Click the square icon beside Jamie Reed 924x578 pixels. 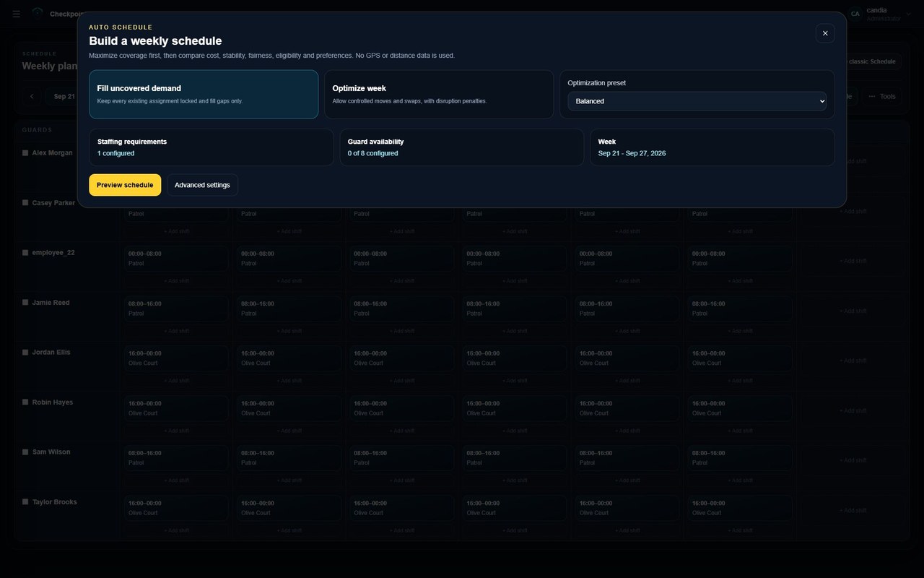(25, 303)
